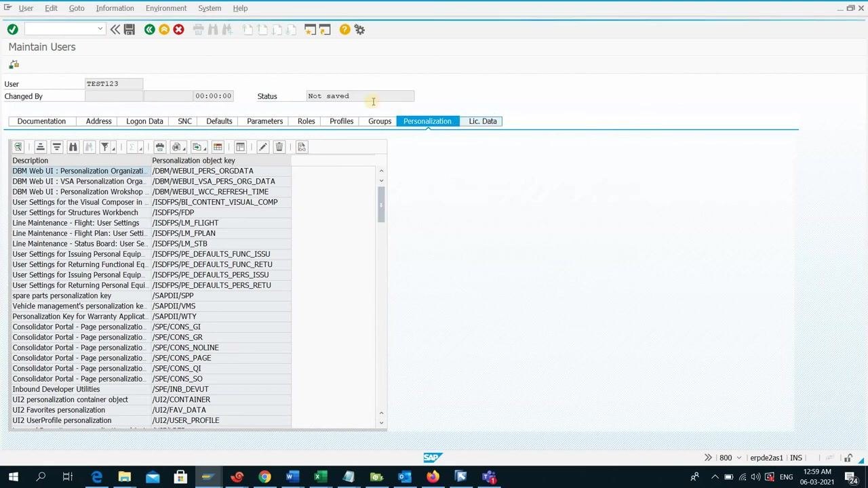Click the yellow Exit icon
The width and height of the screenshot is (868, 488).
164,29
